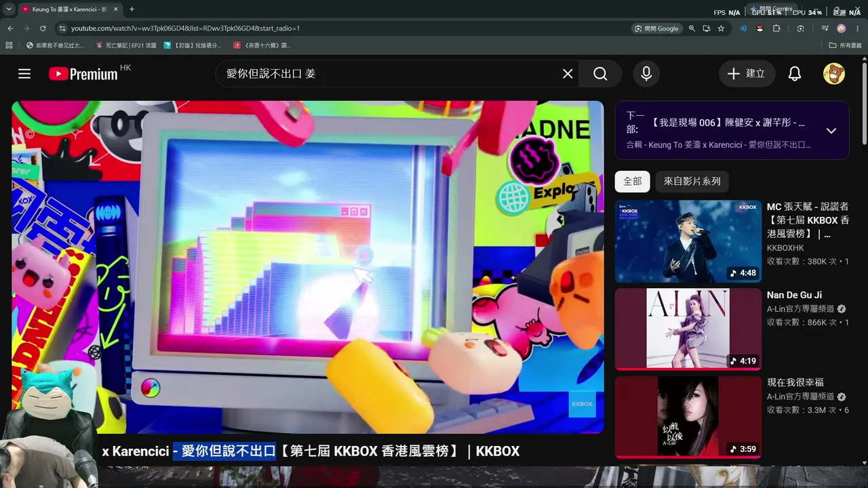This screenshot has height=488, width=868.
Task: Open the 如果我不曾见过太 bookmark
Action: (x=55, y=45)
